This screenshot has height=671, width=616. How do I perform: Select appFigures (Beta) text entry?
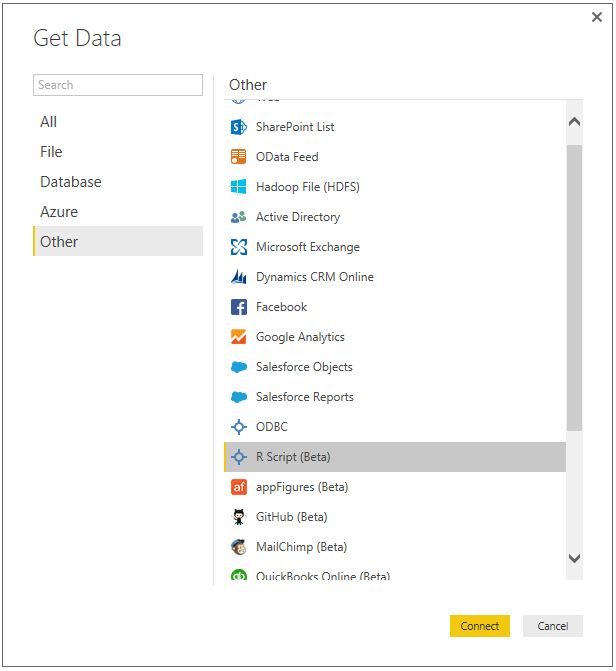(x=302, y=487)
